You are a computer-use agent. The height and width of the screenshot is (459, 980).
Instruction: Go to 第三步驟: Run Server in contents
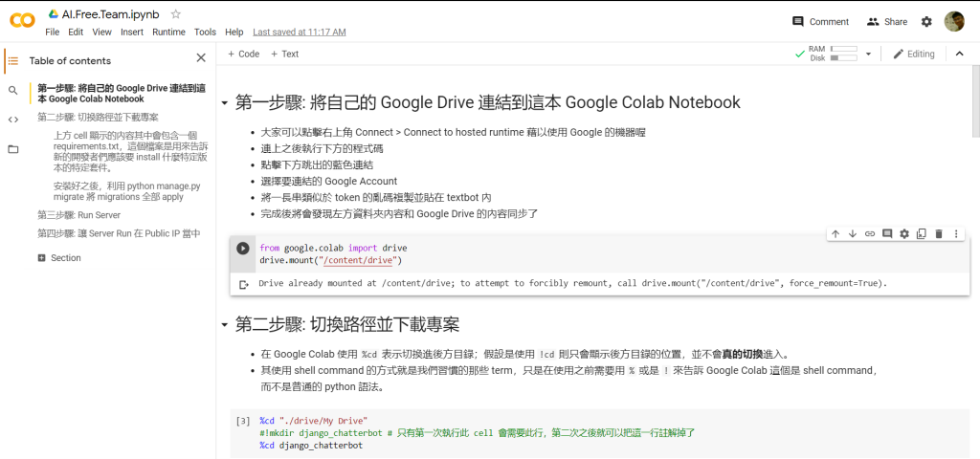78,215
